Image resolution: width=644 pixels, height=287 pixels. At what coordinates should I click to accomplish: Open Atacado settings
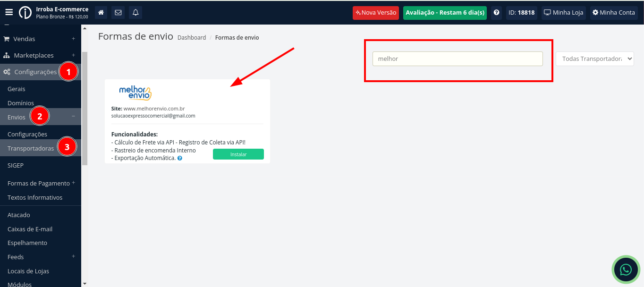(x=19, y=215)
